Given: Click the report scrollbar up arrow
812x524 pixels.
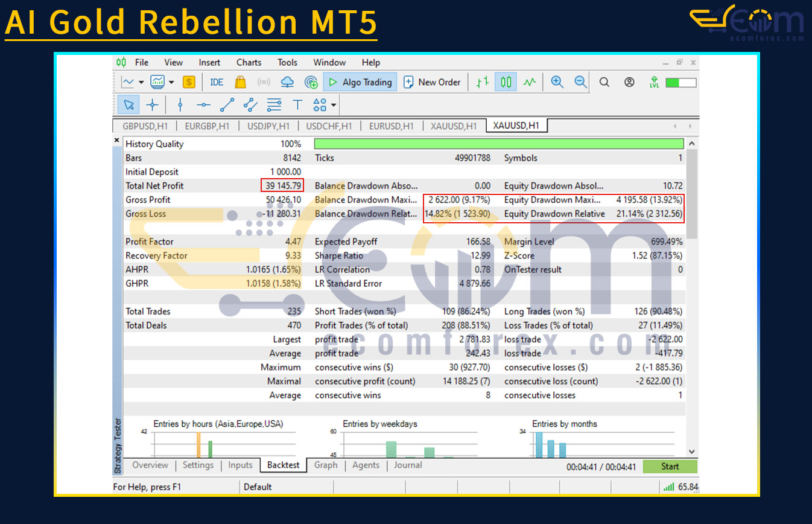Looking at the screenshot, I should tap(692, 144).
